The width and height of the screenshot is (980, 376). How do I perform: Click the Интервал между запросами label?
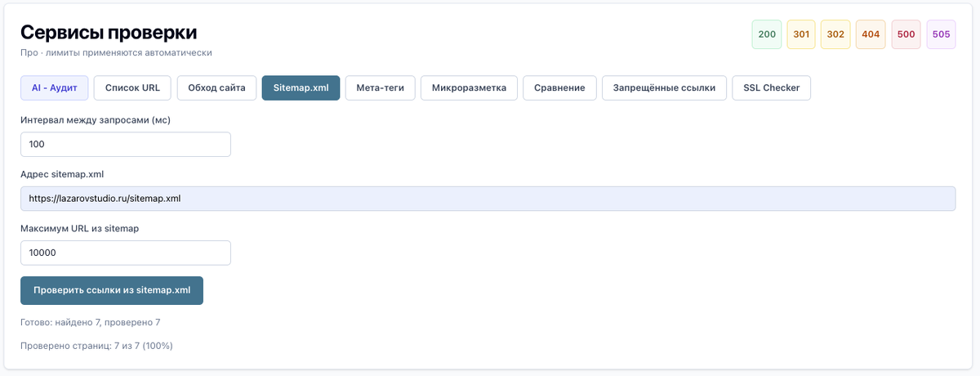point(96,120)
